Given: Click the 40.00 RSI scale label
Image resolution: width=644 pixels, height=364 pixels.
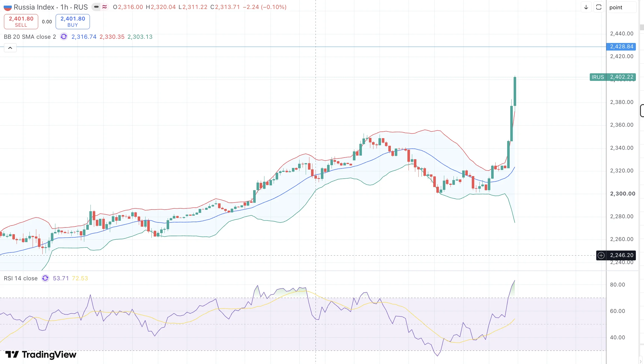Looking at the screenshot, I should click(618, 338).
